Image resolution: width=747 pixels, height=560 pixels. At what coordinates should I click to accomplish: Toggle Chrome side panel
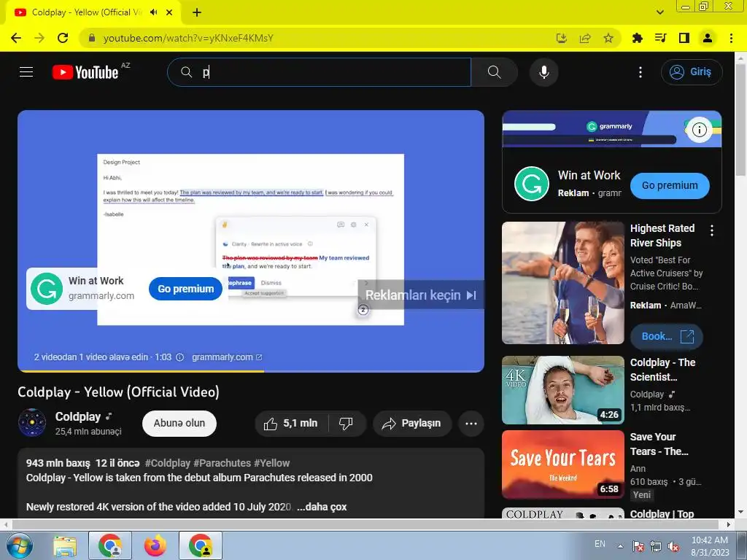[684, 38]
